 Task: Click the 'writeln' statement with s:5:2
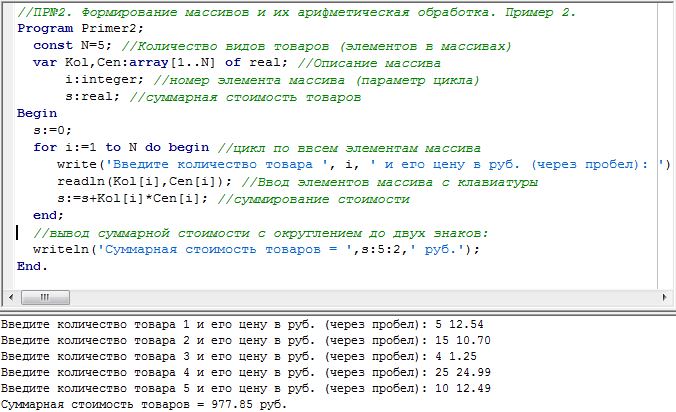(200, 250)
